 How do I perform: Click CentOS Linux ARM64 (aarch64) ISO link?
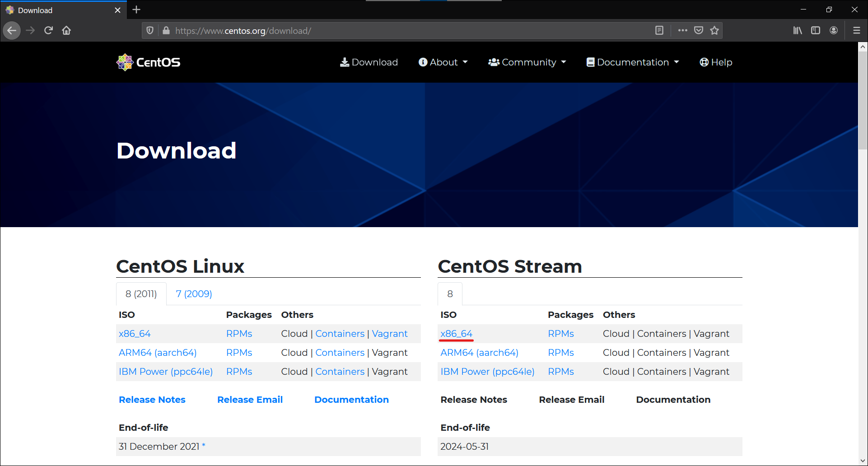pos(158,353)
